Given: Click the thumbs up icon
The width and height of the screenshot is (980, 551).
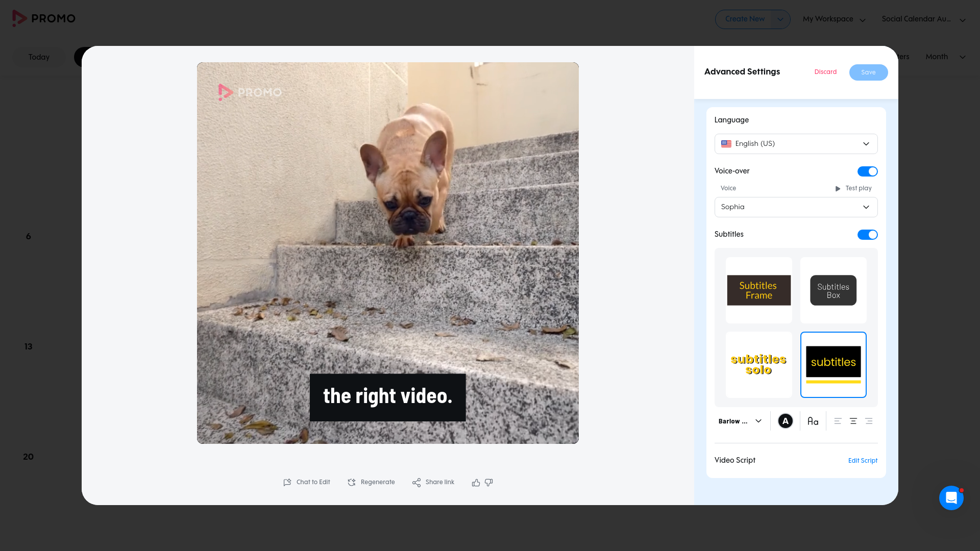Looking at the screenshot, I should [x=476, y=483].
